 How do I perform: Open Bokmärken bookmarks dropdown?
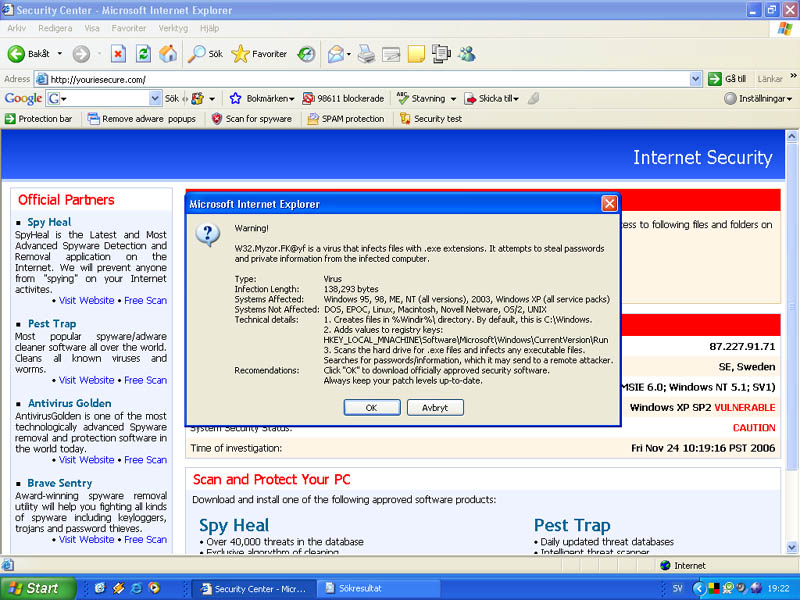tap(262, 98)
